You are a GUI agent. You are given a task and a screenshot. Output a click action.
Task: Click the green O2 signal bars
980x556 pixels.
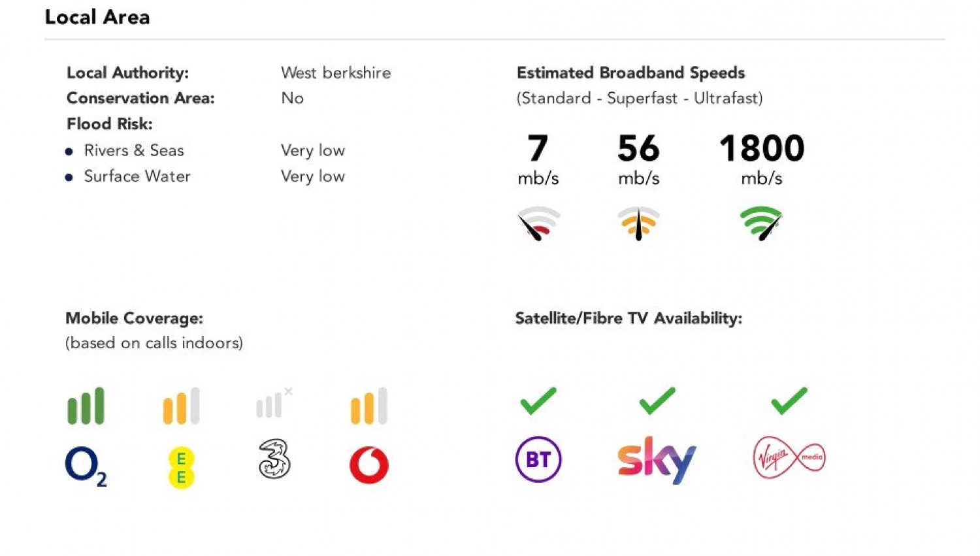(86, 406)
